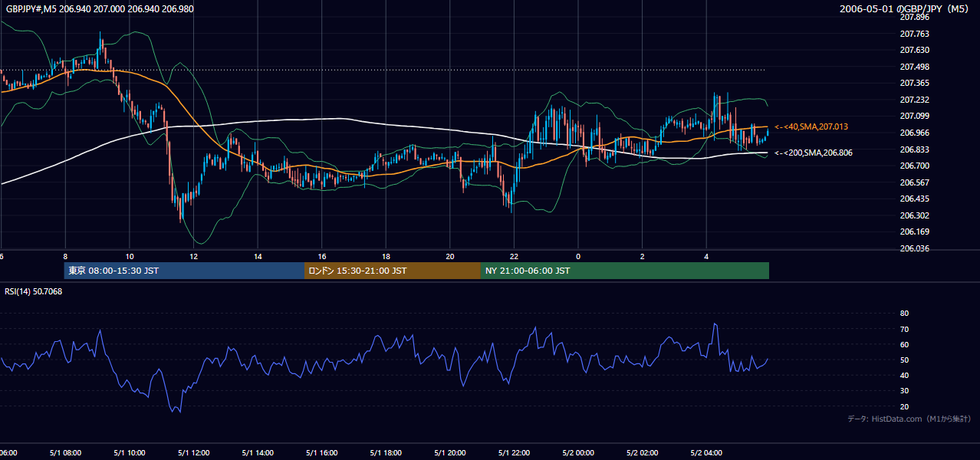This screenshot has width=980, height=460.
Task: Click price axis value 207.365
Action: (914, 83)
